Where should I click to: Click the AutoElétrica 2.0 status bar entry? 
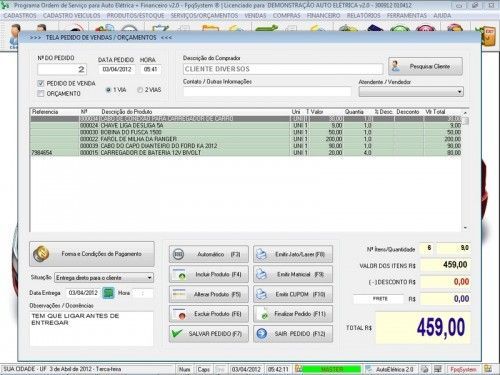click(394, 369)
